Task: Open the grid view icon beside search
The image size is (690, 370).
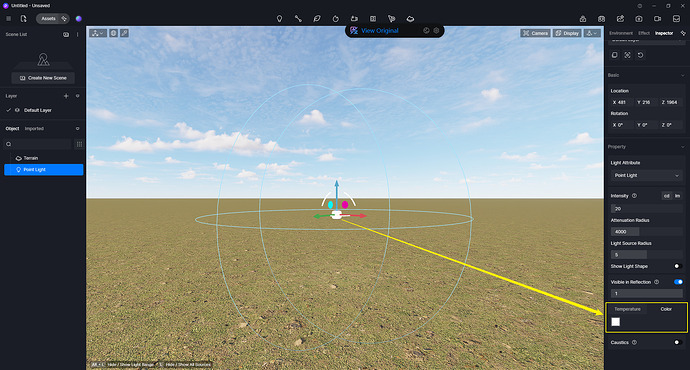Action: point(79,144)
